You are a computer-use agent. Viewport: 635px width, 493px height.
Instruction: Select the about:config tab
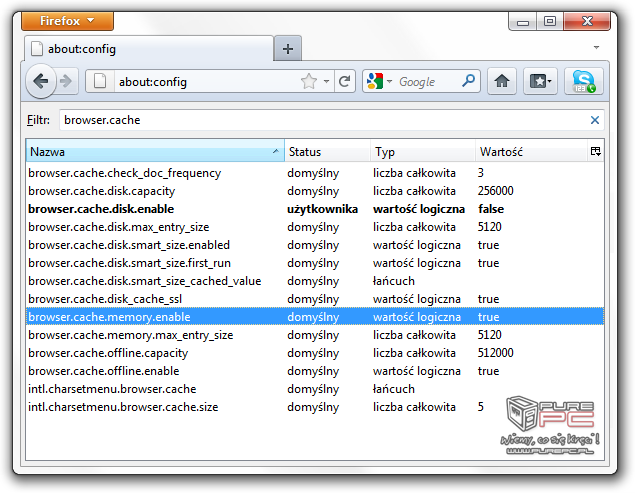tap(148, 48)
